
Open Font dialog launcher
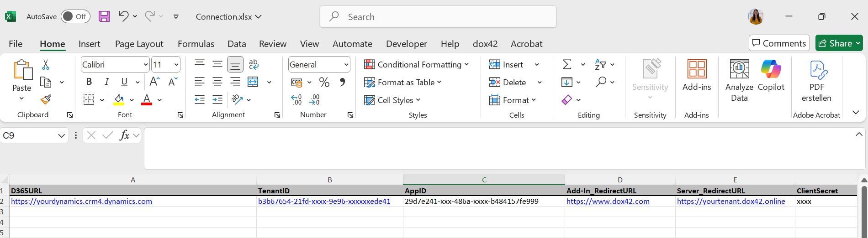(x=180, y=115)
